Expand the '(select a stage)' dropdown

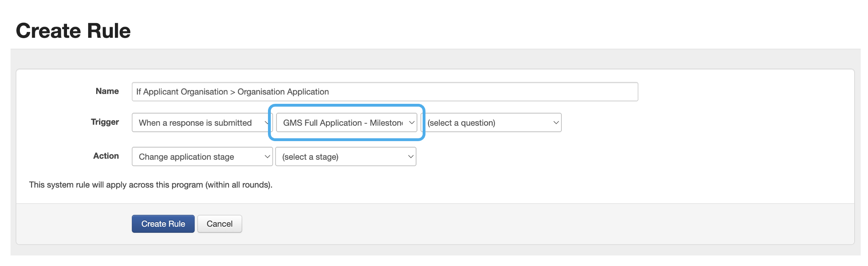(343, 157)
